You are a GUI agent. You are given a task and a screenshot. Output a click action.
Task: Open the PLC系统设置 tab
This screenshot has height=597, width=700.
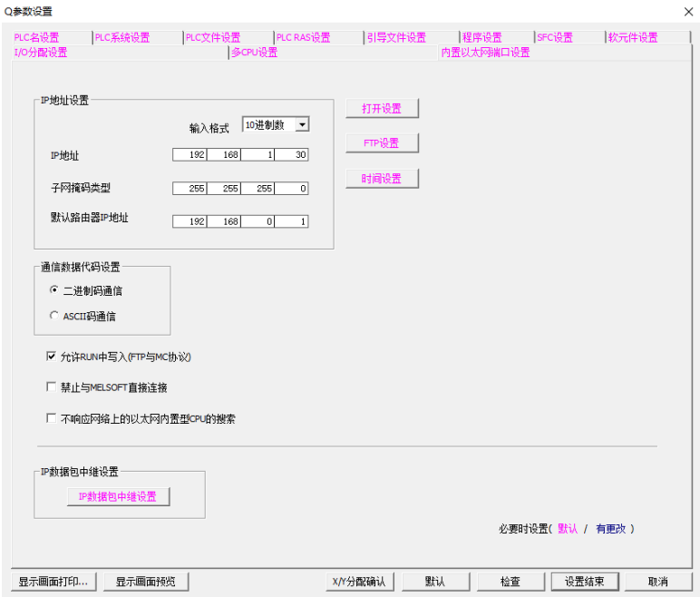pos(122,38)
